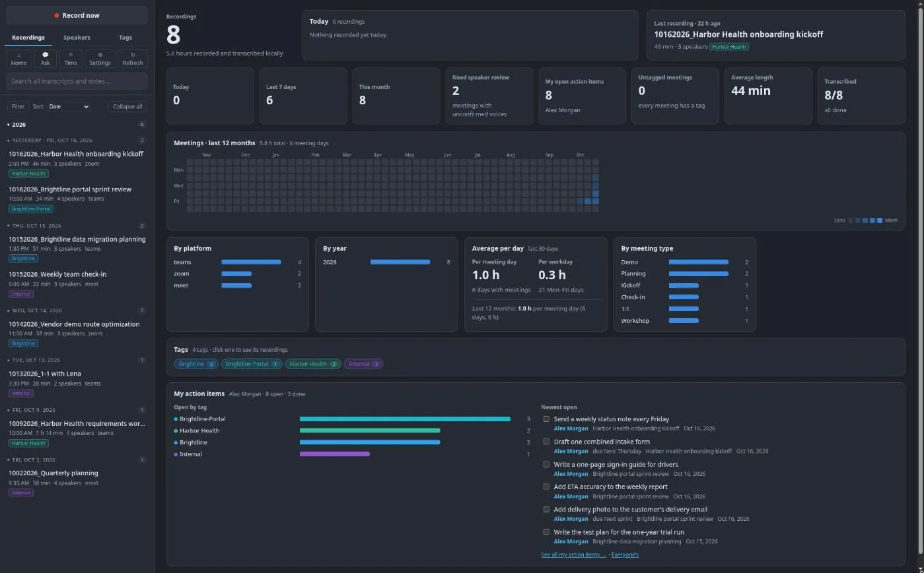The image size is (924, 573).
Task: Open the Everyone's action items link
Action: point(625,555)
